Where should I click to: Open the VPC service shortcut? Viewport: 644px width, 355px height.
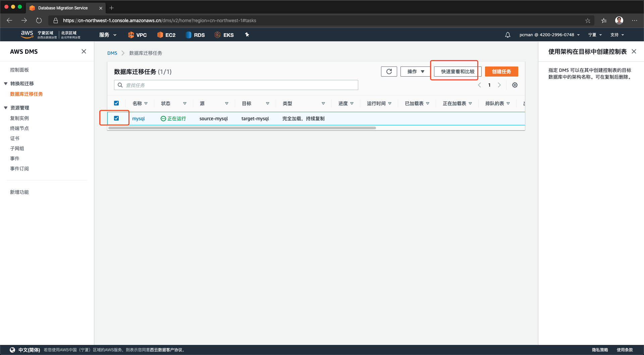(137, 35)
